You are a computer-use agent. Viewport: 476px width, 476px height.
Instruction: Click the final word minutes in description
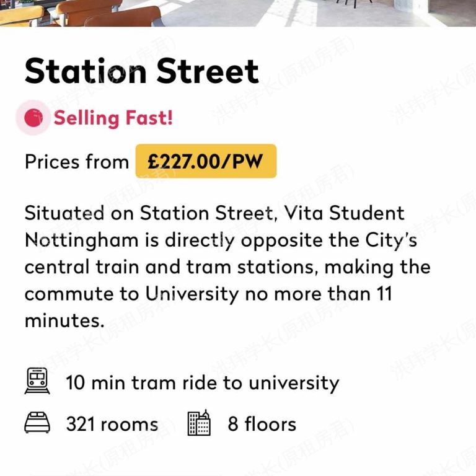[64, 320]
